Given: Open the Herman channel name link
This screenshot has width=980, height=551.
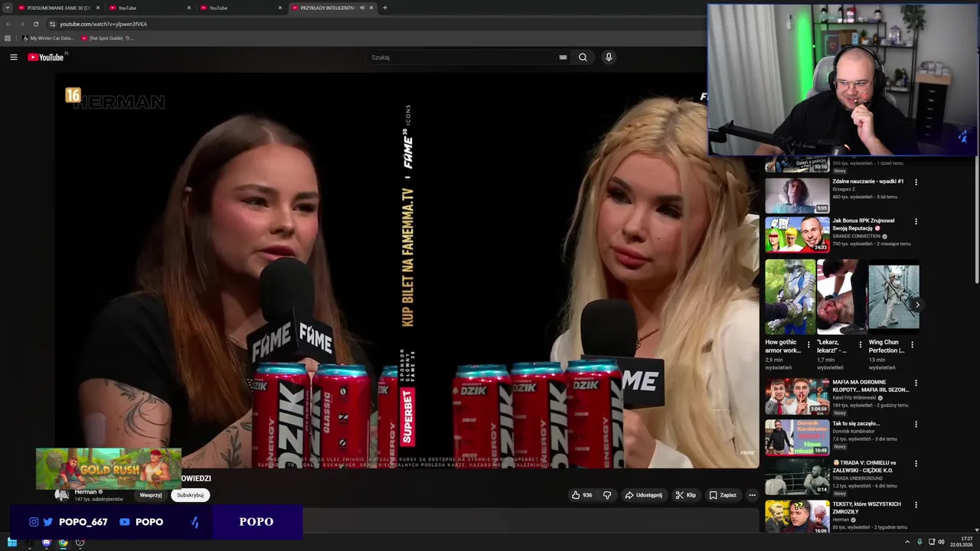Looking at the screenshot, I should coord(86,492).
